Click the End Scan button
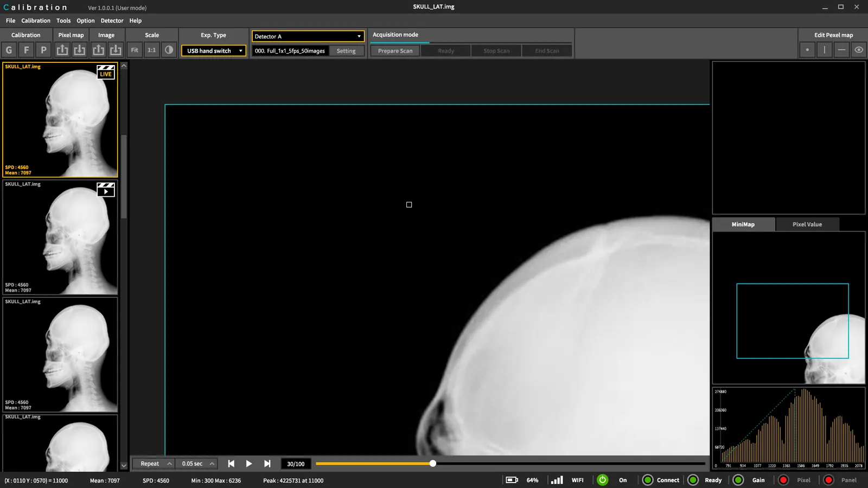868x488 pixels. point(547,51)
